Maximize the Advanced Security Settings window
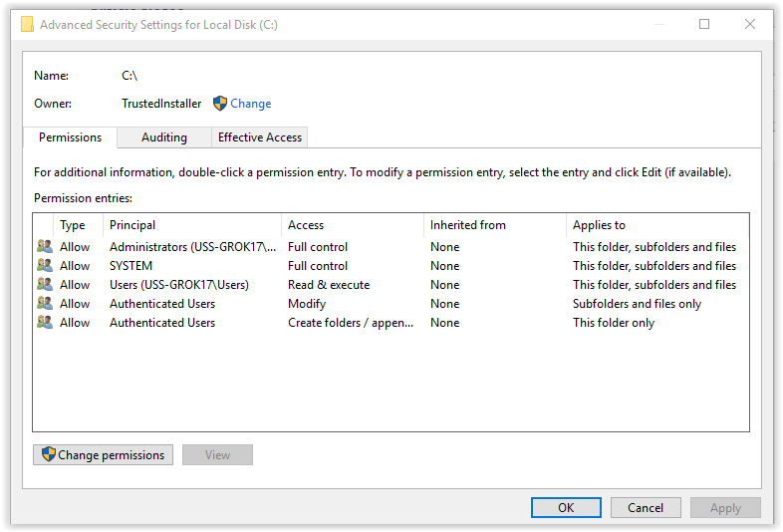Viewport: 783px width, 532px height. tap(704, 24)
